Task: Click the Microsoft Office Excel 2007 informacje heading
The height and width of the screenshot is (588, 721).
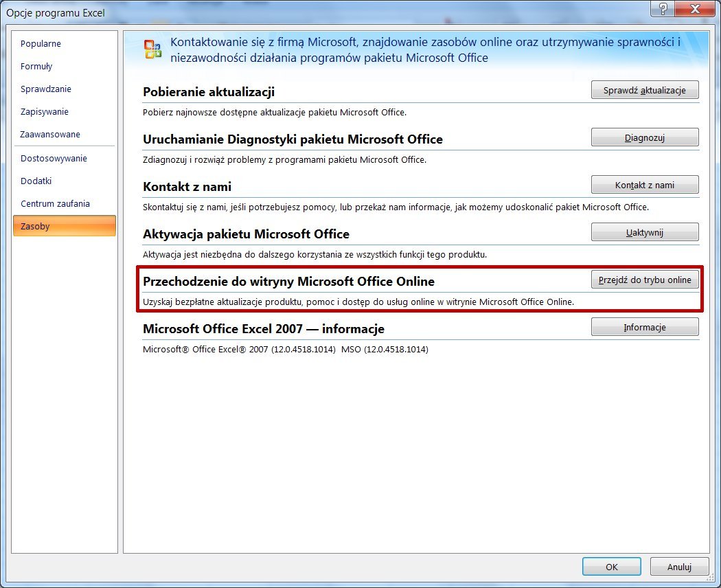Action: (264, 329)
